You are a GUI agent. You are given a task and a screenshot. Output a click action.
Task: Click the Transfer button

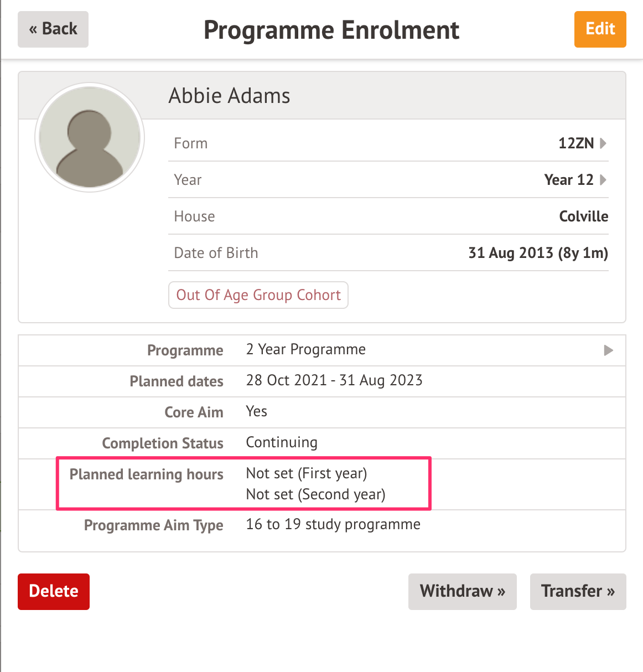578,591
